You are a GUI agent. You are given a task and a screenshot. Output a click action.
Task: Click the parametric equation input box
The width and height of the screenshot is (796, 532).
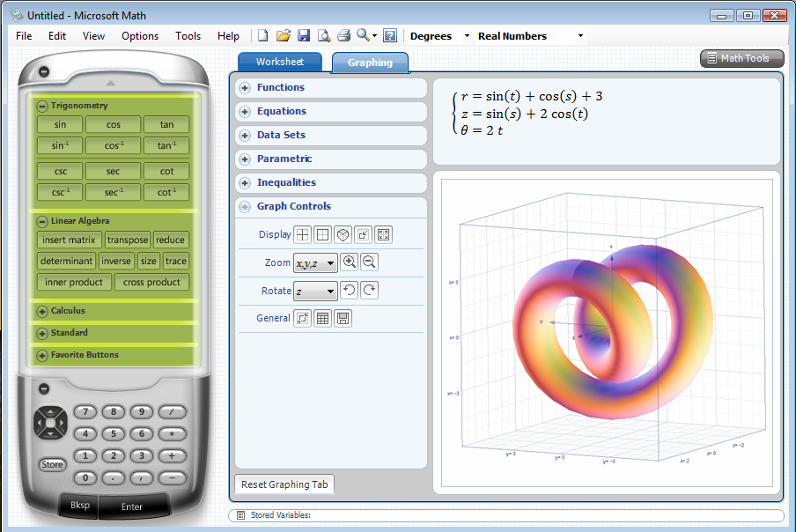(x=607, y=122)
